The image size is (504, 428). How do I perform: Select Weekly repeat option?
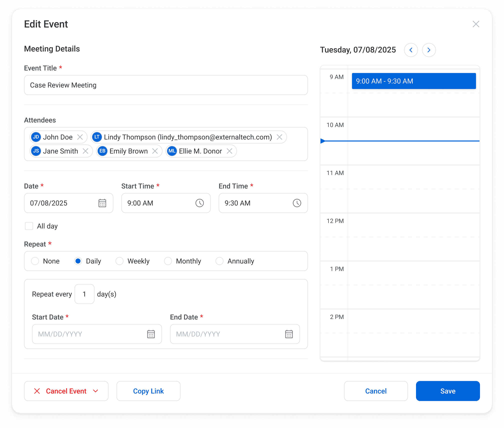click(119, 261)
